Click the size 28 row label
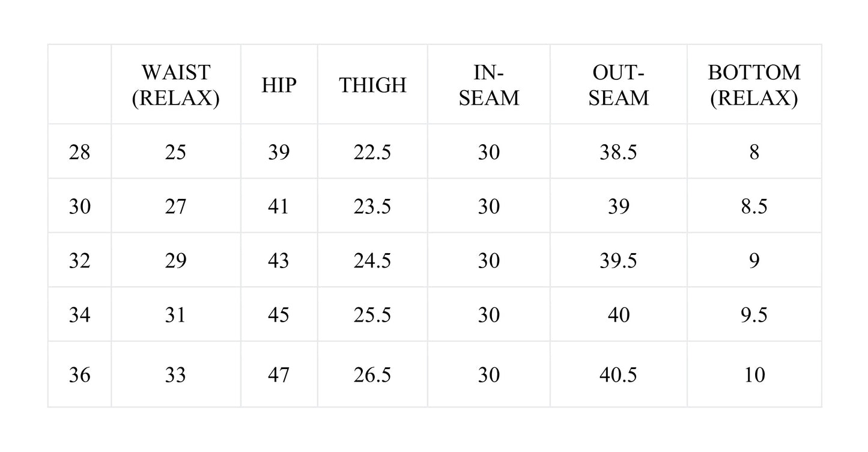The image size is (868, 452). click(79, 152)
